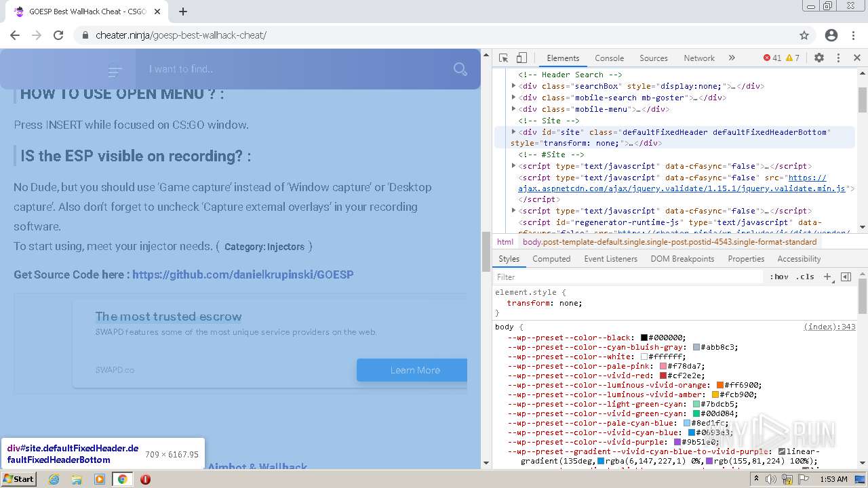Select the Chrome taskbar icon
The height and width of the screenshot is (488, 868).
tap(122, 479)
